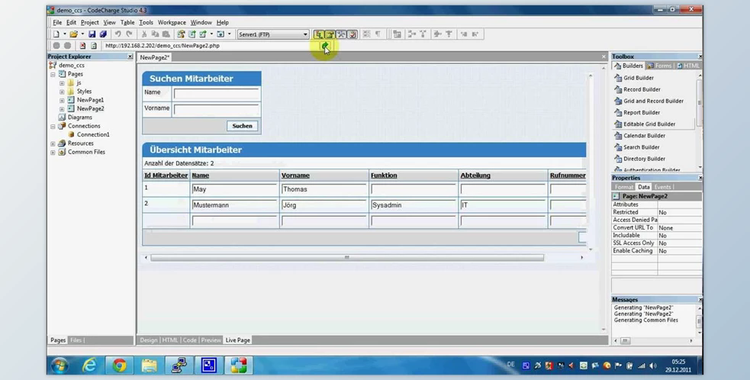
Task: Expand the Common Files tree node
Action: click(53, 152)
